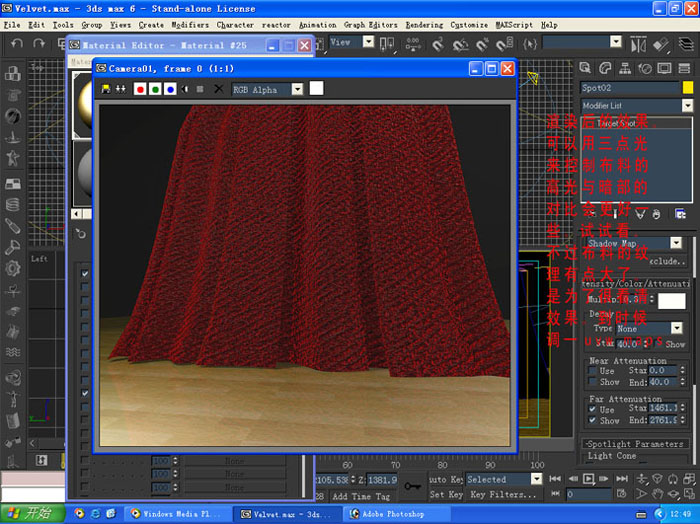Toggle the green channel in render window
Viewport: 700px width, 524px height.
click(x=155, y=89)
